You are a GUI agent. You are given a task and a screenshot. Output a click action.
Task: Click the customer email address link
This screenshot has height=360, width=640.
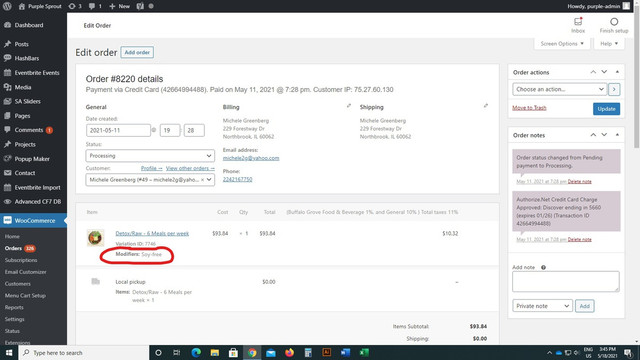[251, 158]
